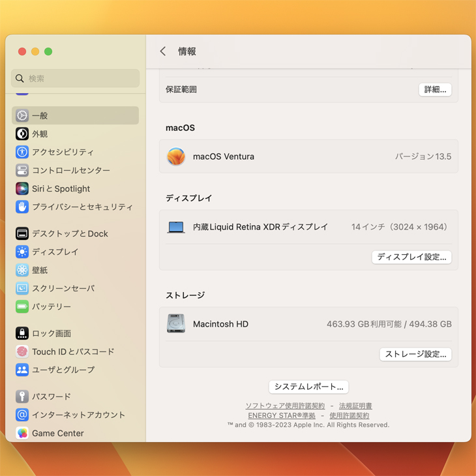Click the Macintosh HD drive icon

[x=176, y=323]
